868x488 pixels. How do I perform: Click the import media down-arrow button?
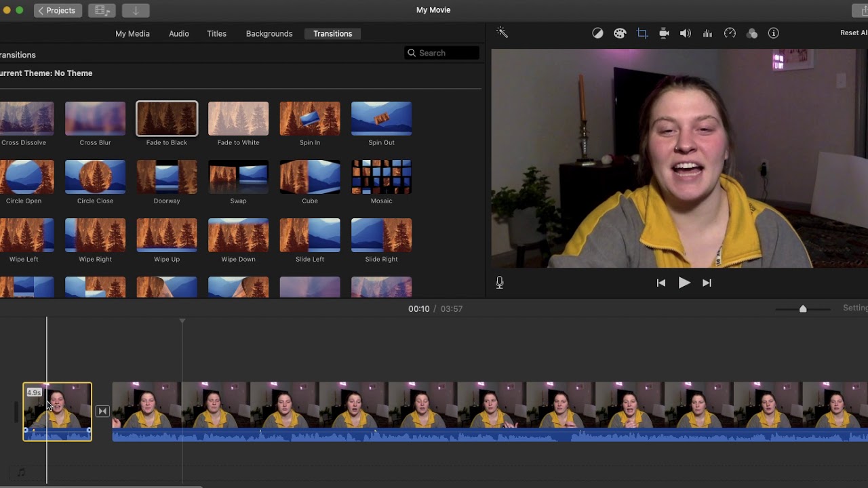coord(136,10)
